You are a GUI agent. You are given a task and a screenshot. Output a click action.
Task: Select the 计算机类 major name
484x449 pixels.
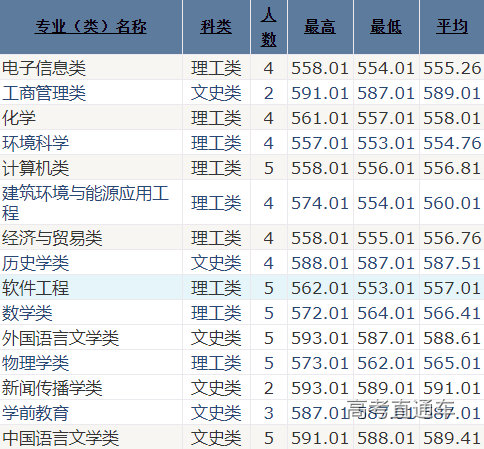pos(36,168)
